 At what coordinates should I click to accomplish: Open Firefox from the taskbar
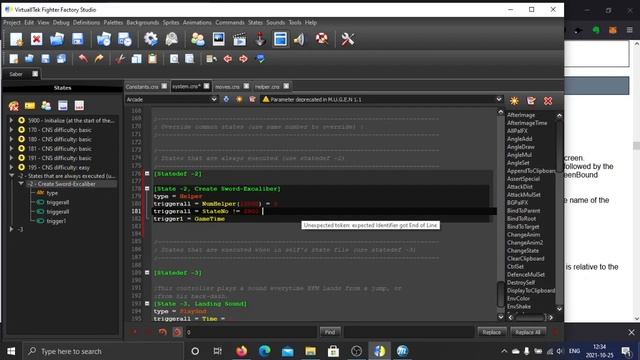coord(242,351)
